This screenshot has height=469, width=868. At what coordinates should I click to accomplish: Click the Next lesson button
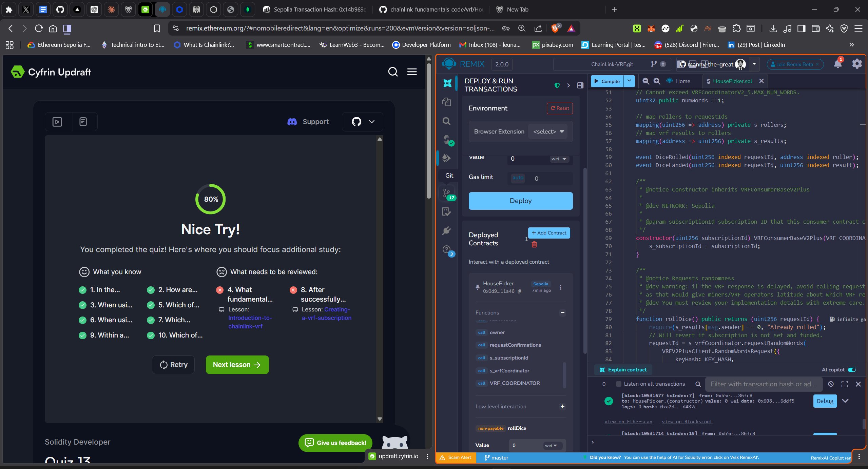coord(237,365)
